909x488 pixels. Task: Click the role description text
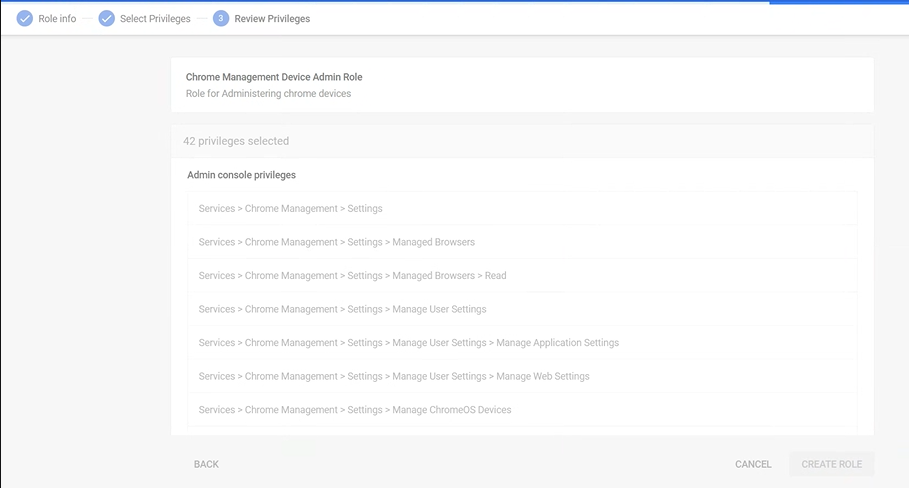click(x=268, y=94)
